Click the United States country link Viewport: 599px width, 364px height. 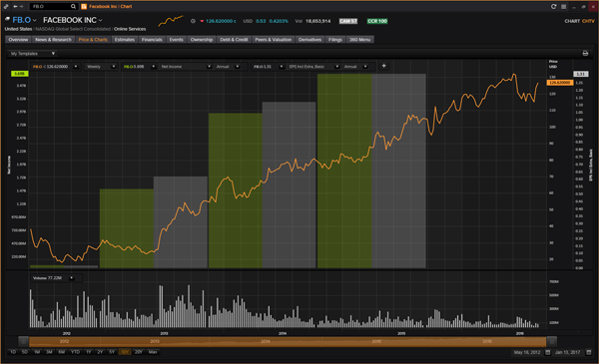(x=18, y=29)
